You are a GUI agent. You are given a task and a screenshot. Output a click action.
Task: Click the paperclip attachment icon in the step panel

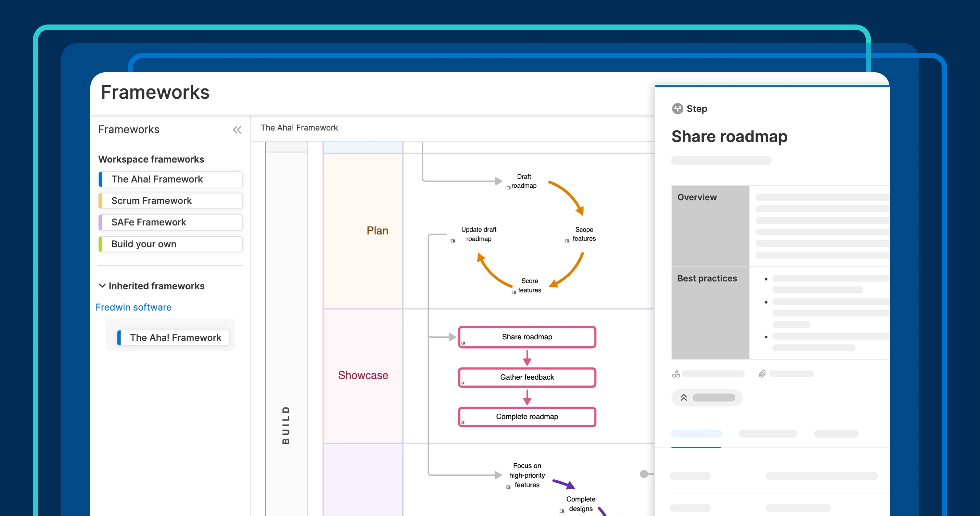click(762, 374)
